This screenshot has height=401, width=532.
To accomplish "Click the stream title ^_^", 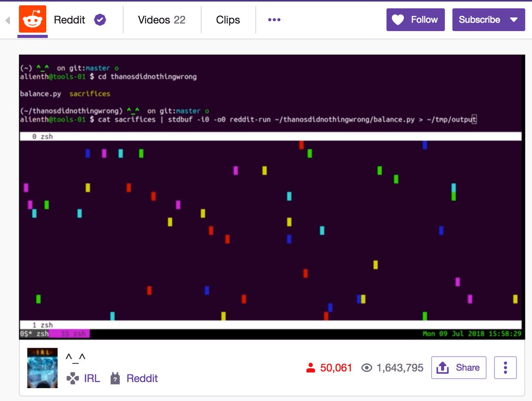I will (x=75, y=357).
